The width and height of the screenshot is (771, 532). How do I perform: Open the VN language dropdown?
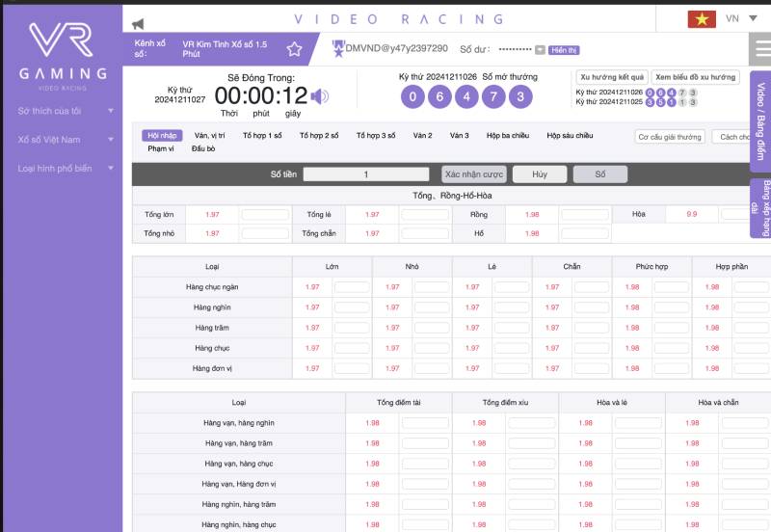pos(739,19)
